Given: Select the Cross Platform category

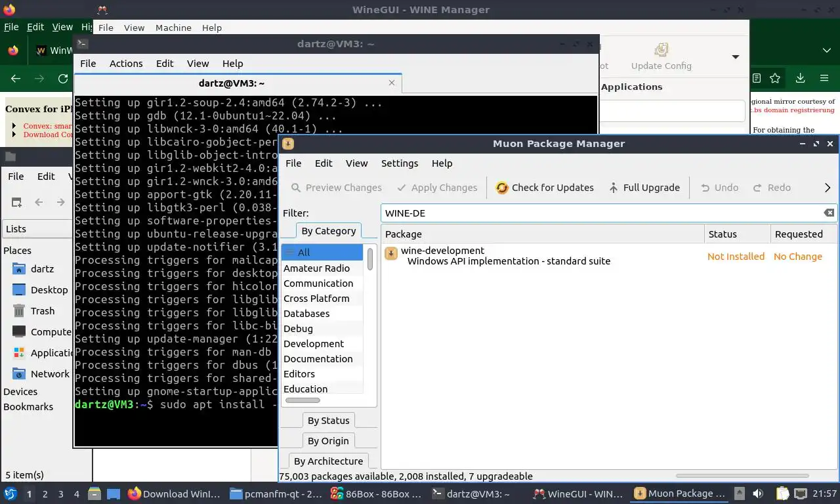Looking at the screenshot, I should click(322, 299).
